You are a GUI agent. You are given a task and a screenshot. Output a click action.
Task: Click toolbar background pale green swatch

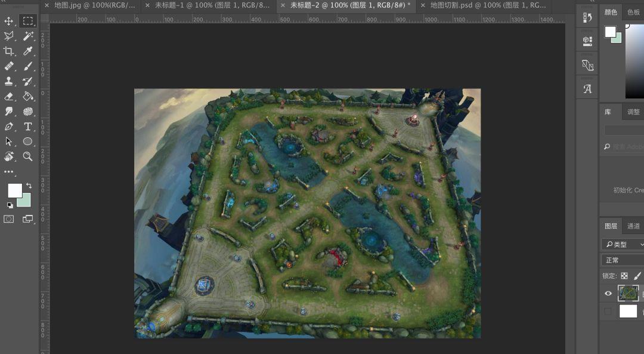[x=26, y=202]
